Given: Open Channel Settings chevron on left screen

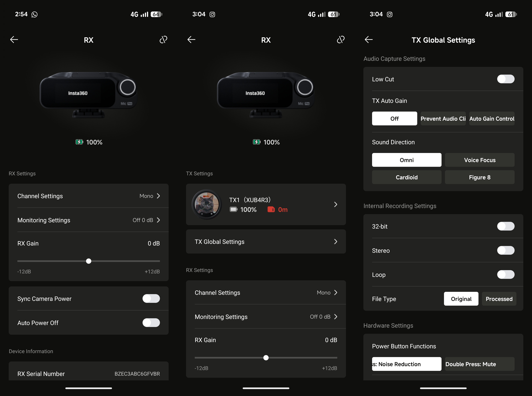Looking at the screenshot, I should pyautogui.click(x=158, y=196).
